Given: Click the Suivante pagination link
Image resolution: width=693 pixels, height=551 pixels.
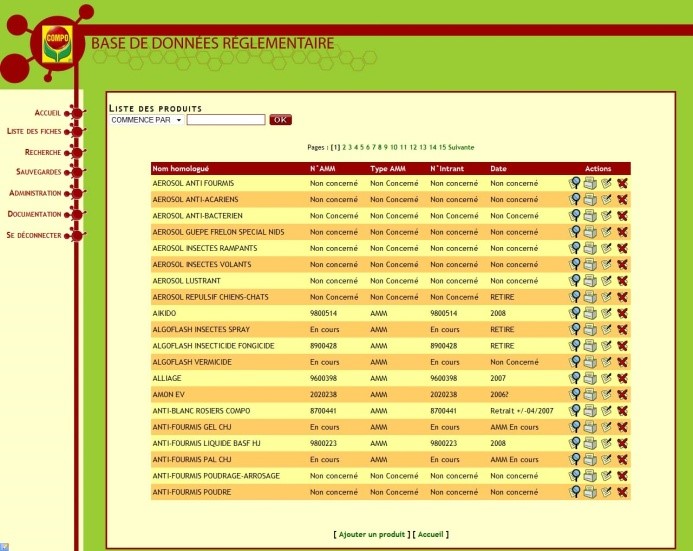Looking at the screenshot, I should pos(461,147).
